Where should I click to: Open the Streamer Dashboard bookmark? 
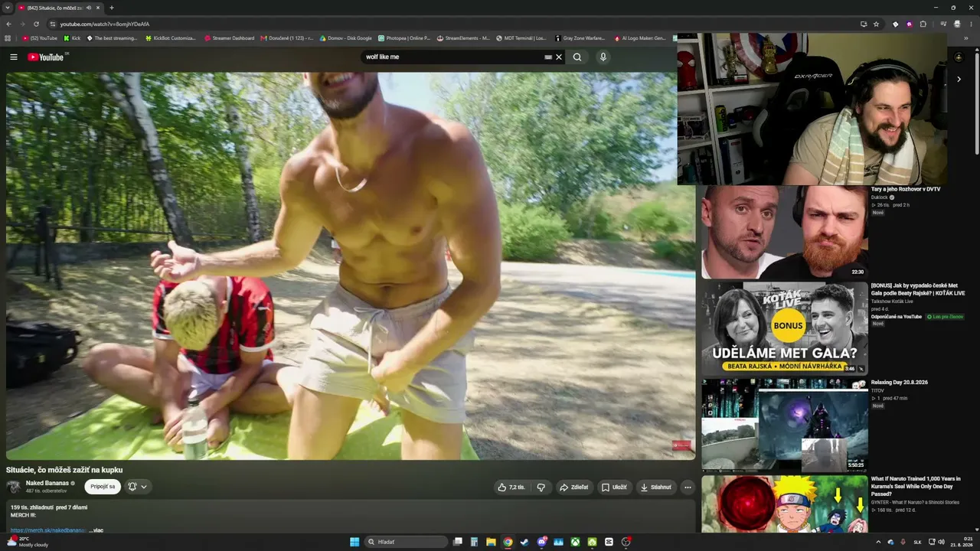[x=230, y=37]
